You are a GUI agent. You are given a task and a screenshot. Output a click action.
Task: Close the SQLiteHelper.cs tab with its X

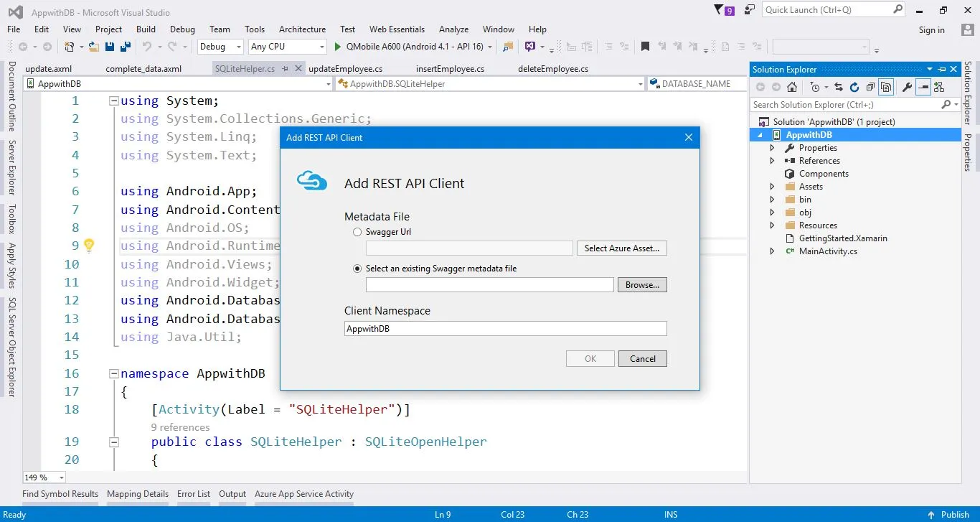[x=298, y=69]
